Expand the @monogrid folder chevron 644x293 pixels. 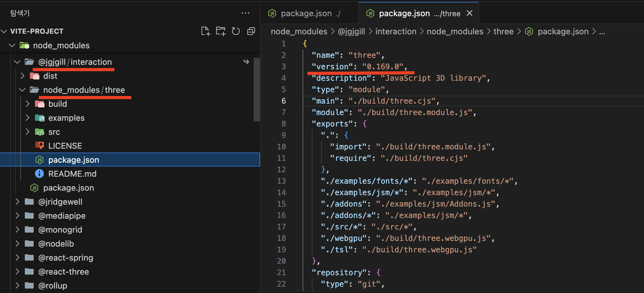click(x=17, y=229)
